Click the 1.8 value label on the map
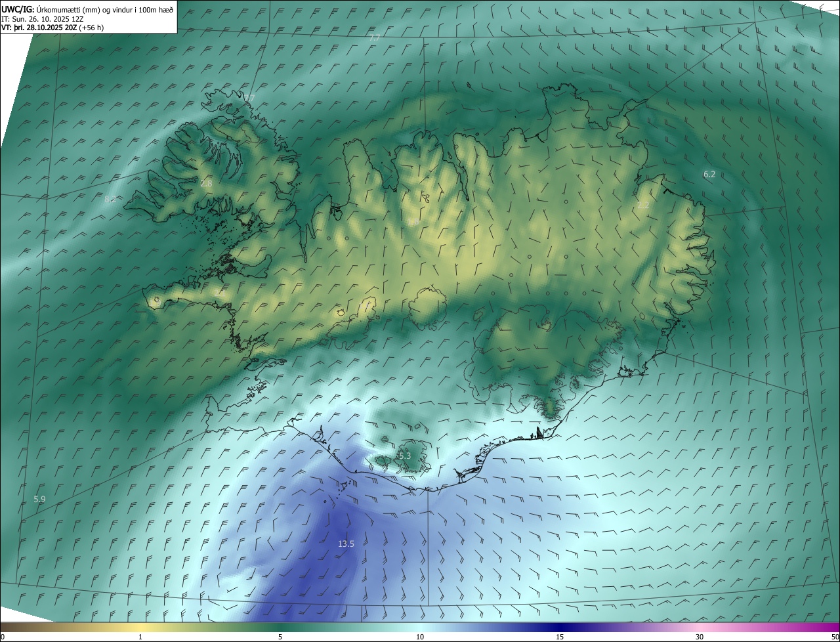840x642 pixels. pyautogui.click(x=413, y=223)
